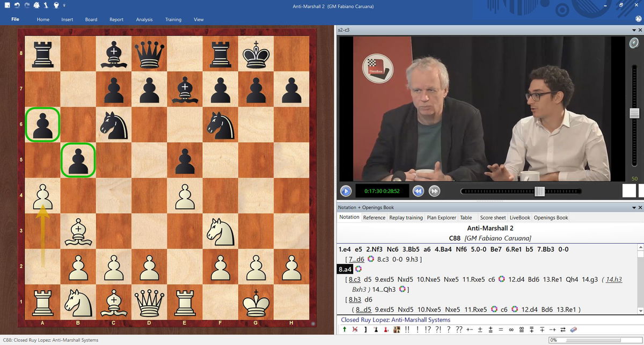Open the video panel s2-c3 dropdown arrow

click(633, 31)
